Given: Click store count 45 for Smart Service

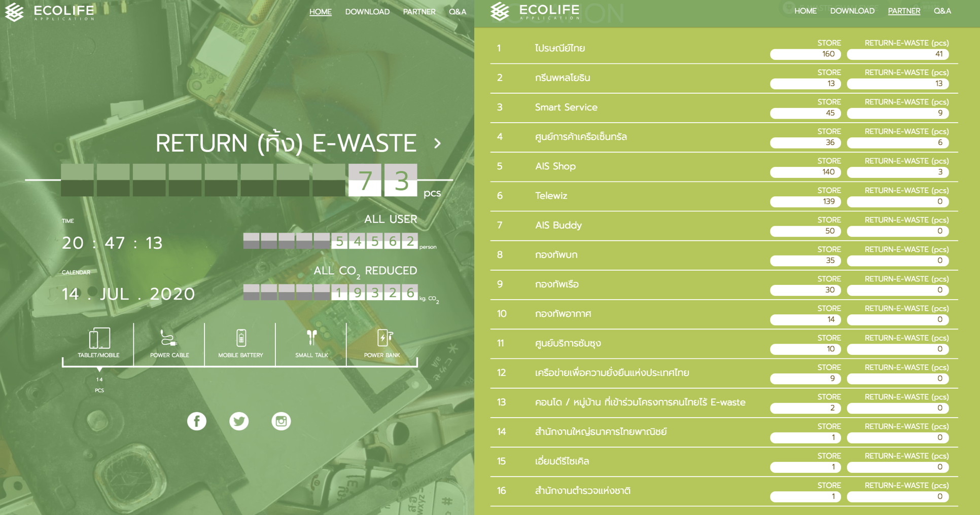Looking at the screenshot, I should [806, 113].
